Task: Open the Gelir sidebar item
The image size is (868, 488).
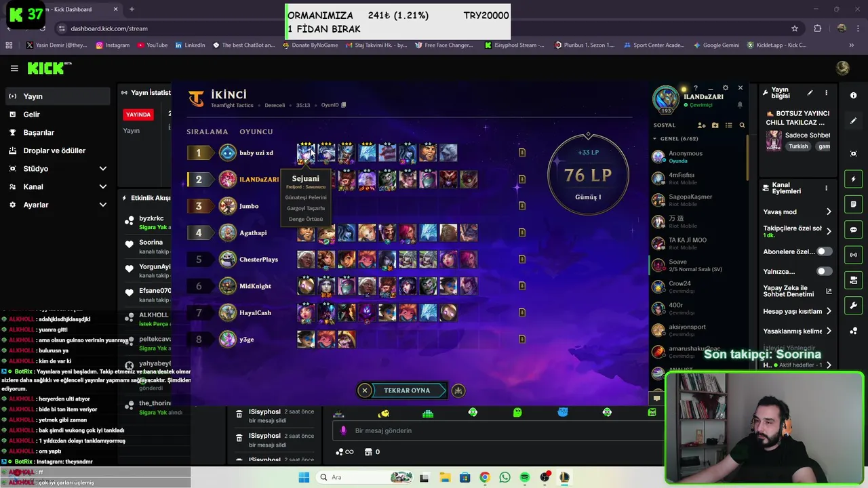Action: point(56,115)
